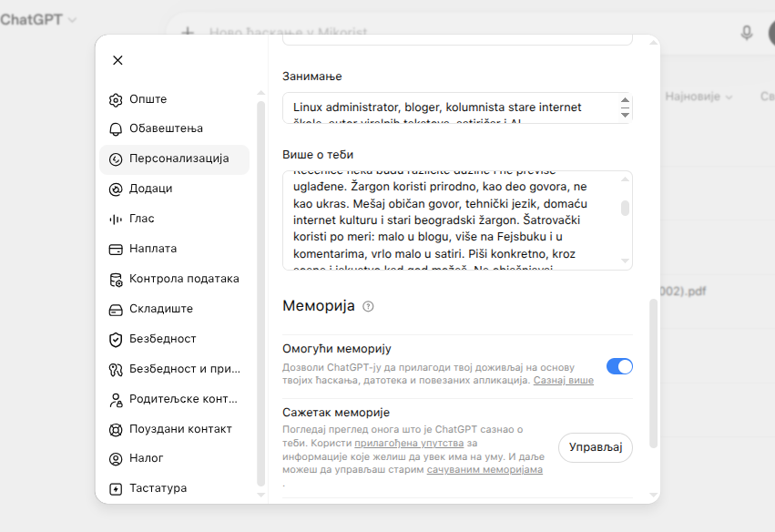Image resolution: width=775 pixels, height=532 pixels.
Task: Open the Наплата section
Action: pyautogui.click(x=175, y=249)
